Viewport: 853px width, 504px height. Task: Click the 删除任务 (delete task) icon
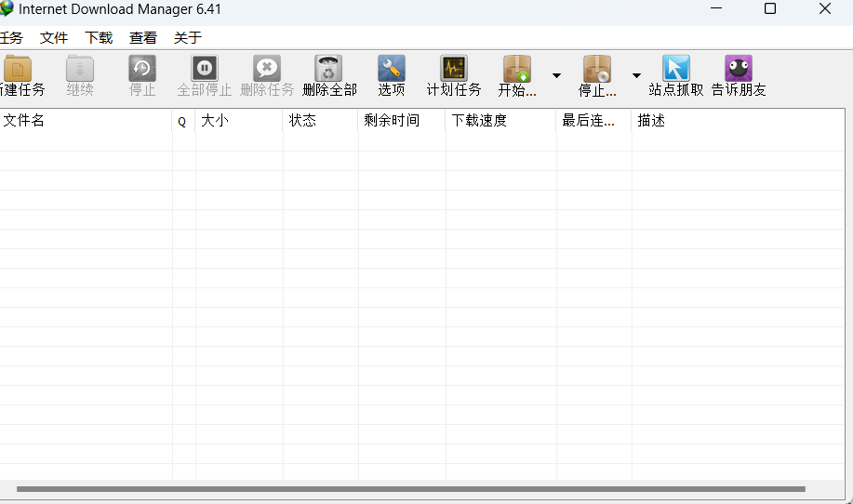coord(267,69)
